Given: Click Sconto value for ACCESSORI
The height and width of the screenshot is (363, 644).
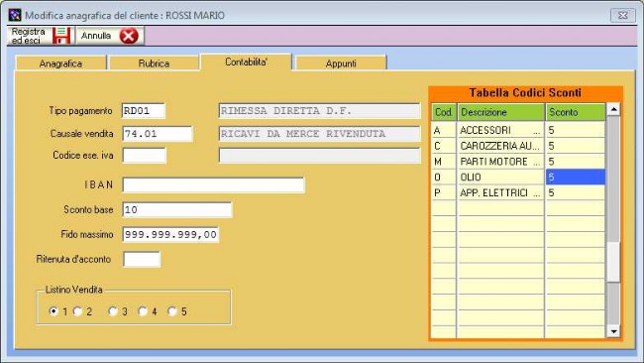Looking at the screenshot, I should [x=576, y=130].
